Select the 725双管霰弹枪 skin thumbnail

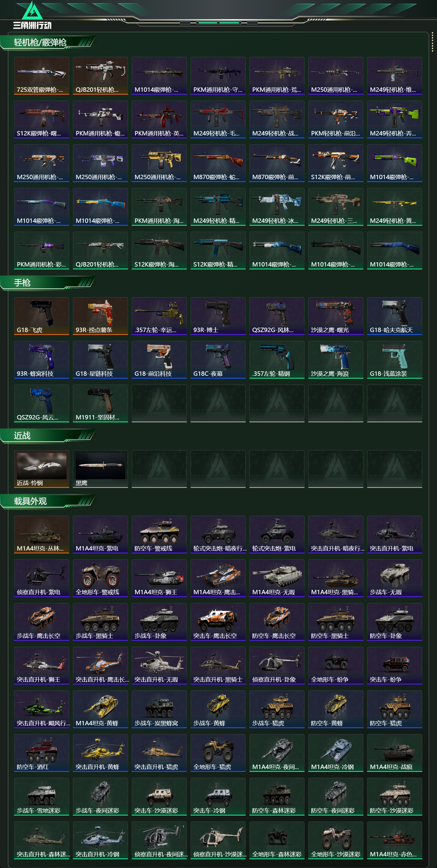(x=41, y=76)
